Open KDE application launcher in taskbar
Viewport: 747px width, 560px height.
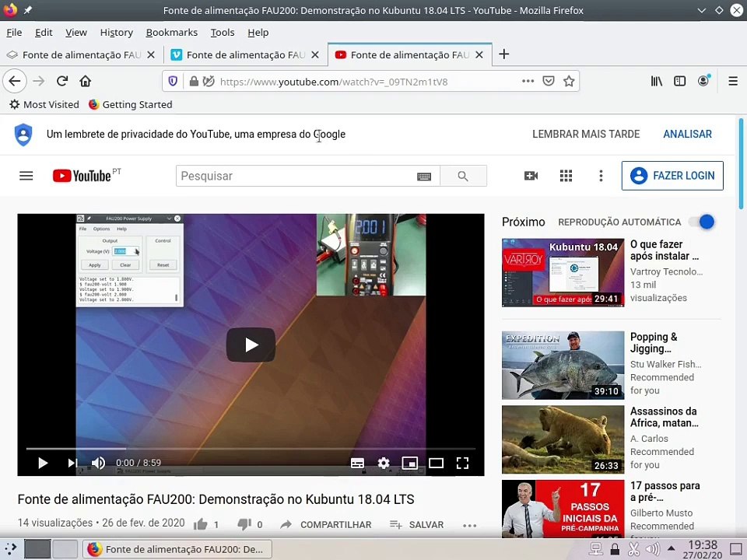tap(10, 549)
